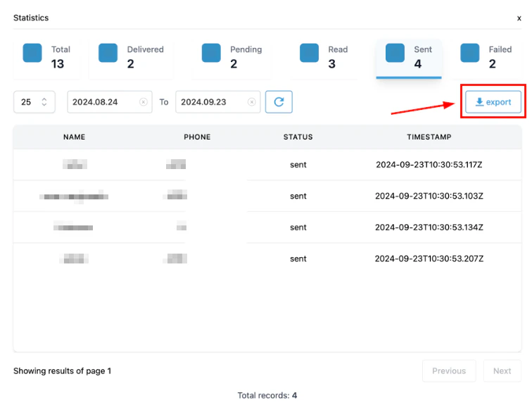Screen dimensions: 532x410
Task: Click the blue icon beside Failed
Action: 470,53
